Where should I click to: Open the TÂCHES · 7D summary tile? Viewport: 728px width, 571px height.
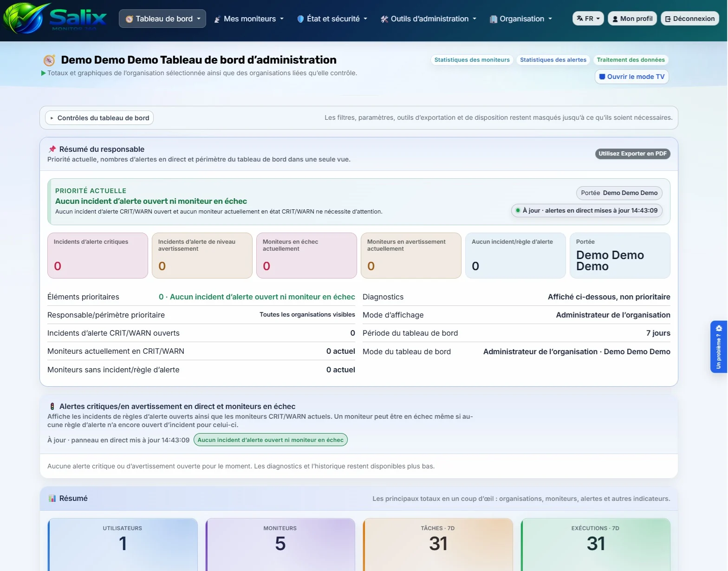pyautogui.click(x=438, y=545)
